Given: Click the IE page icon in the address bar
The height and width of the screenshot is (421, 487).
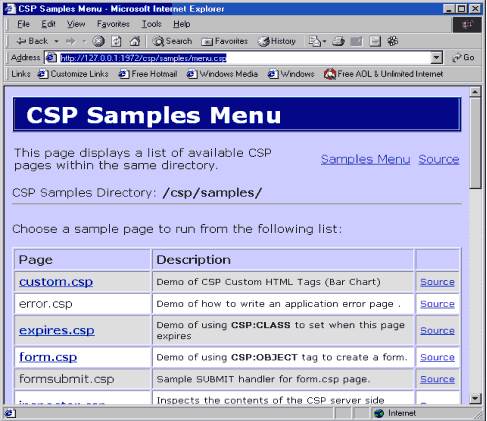Looking at the screenshot, I should pyautogui.click(x=51, y=58).
